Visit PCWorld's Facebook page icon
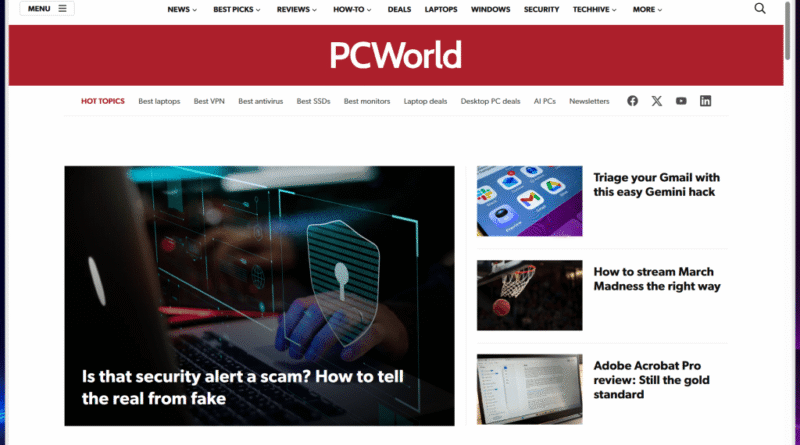Viewport: 800px width, 445px height. click(632, 101)
